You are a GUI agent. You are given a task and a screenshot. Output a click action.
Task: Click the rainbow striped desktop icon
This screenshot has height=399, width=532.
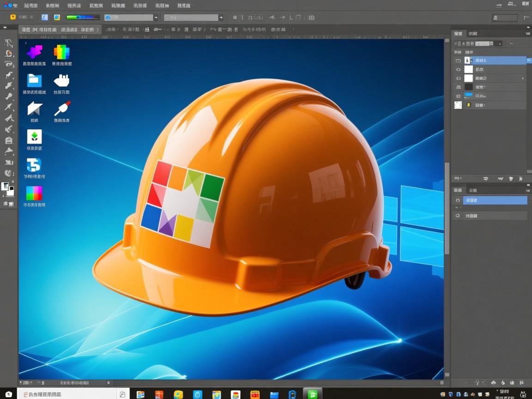[x=61, y=52]
